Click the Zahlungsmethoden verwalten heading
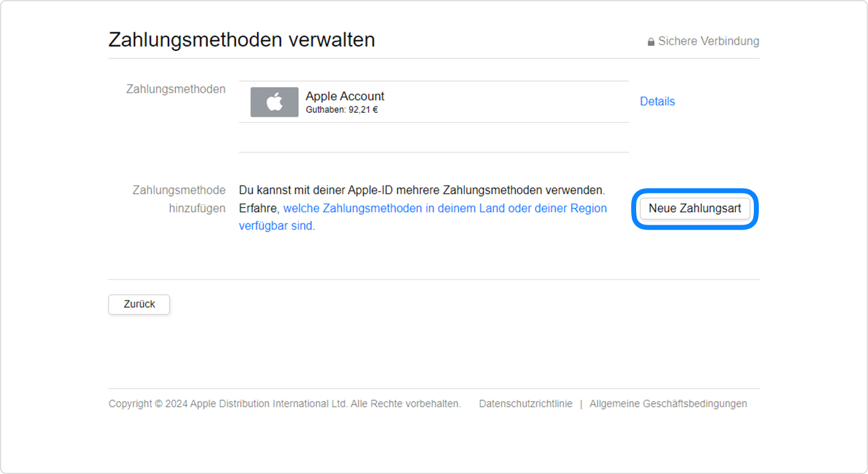868x474 pixels. pyautogui.click(x=242, y=40)
